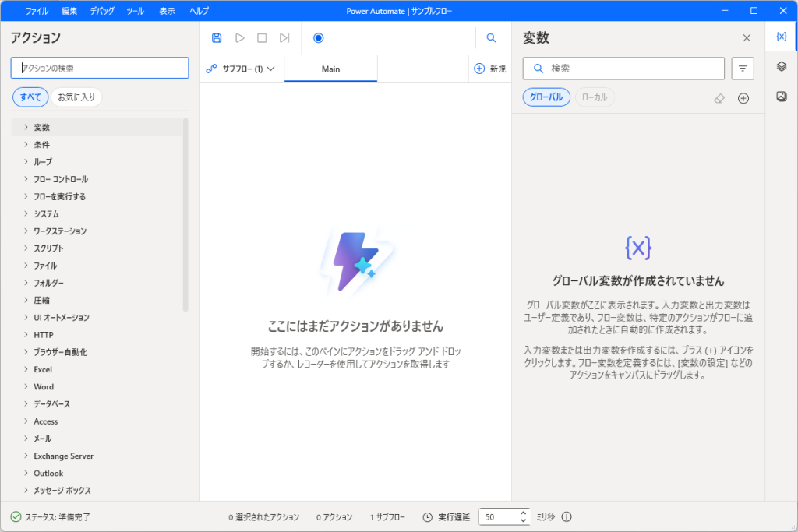Image resolution: width=798 pixels, height=532 pixels.
Task: Select the すべて actions filter
Action: [30, 97]
